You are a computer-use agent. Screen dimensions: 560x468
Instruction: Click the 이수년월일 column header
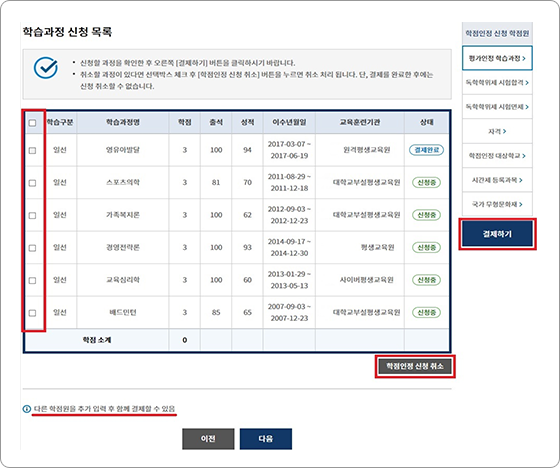[x=289, y=122]
